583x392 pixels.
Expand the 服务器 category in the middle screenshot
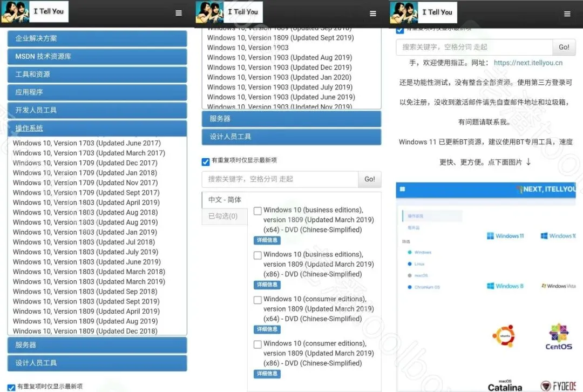[x=291, y=119]
